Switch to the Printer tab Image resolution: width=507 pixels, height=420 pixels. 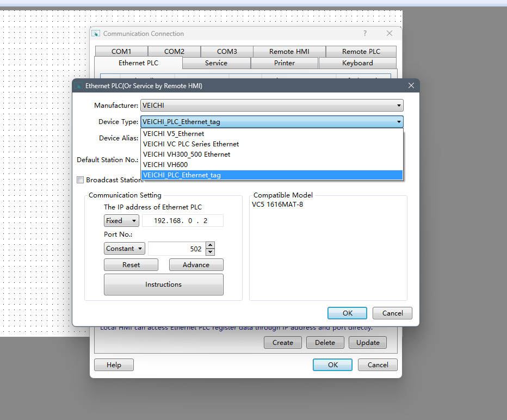click(x=284, y=63)
